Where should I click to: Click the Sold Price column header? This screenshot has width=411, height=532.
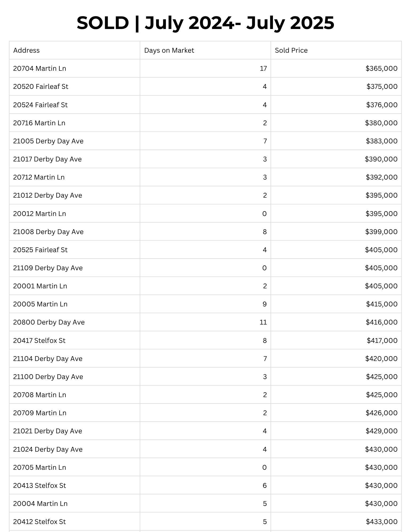coord(291,50)
